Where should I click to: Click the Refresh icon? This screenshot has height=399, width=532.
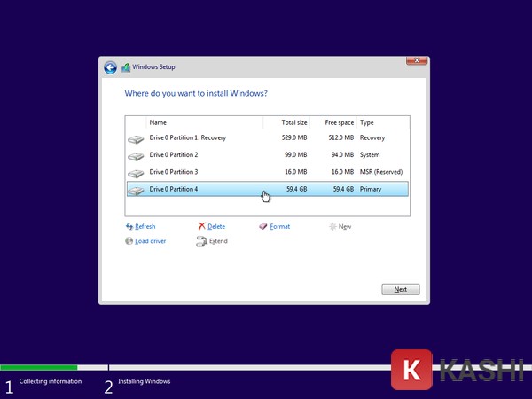130,226
